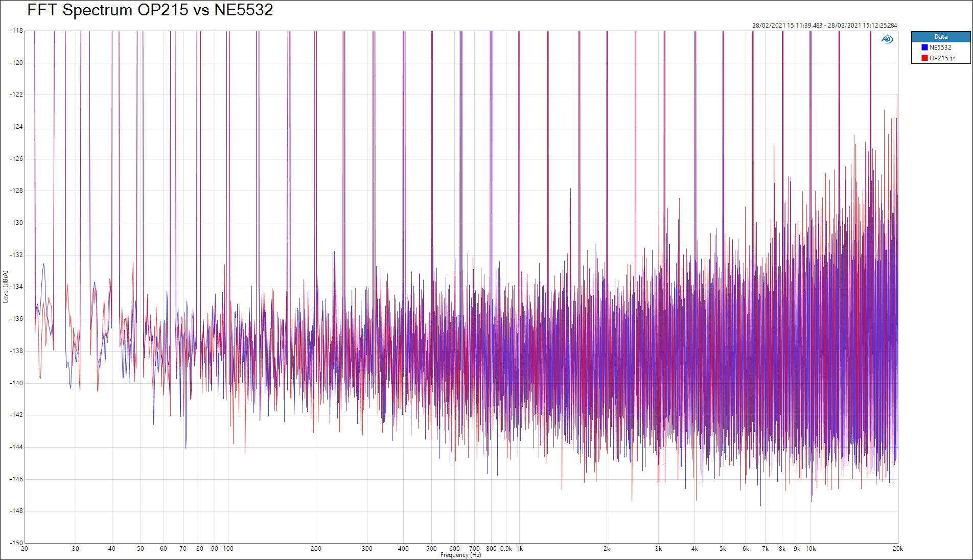Click the AP logo in the graph corner
The image size is (973, 560).
tap(887, 39)
